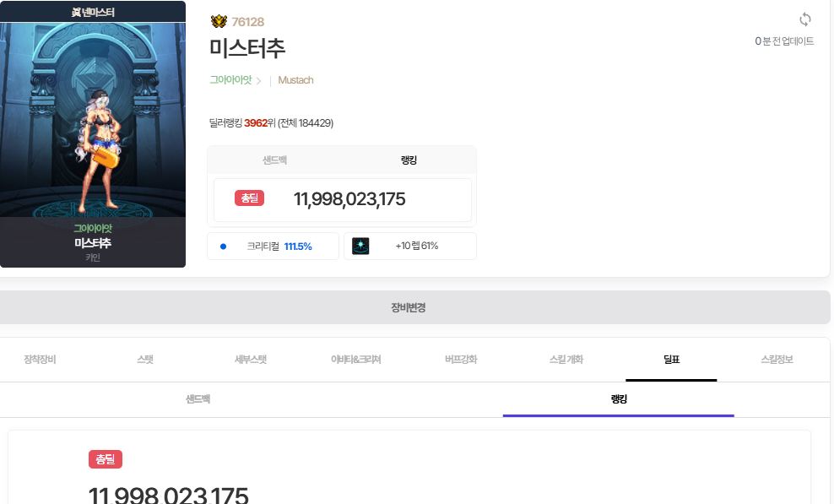Click the 딜러랭킹 3962위 text
Image resolution: width=834 pixels, height=504 pixels.
[242, 123]
